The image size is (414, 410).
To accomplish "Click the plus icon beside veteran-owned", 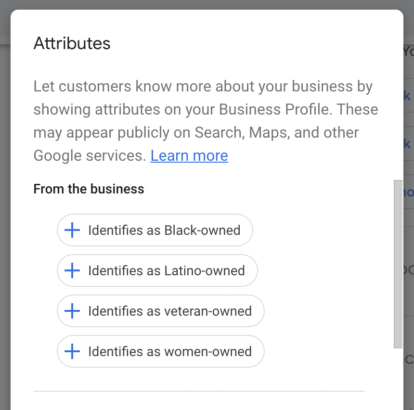I will pyautogui.click(x=72, y=311).
